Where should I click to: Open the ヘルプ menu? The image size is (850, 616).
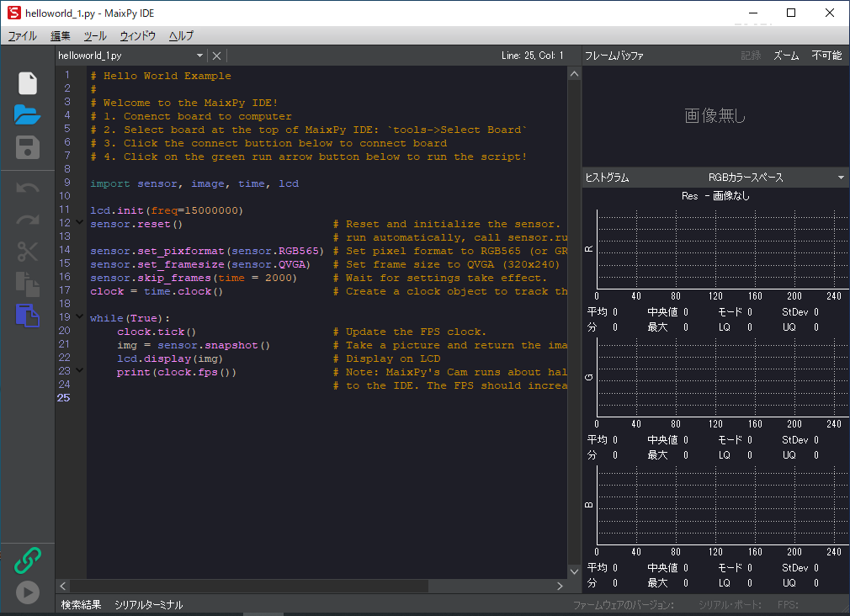(x=181, y=36)
